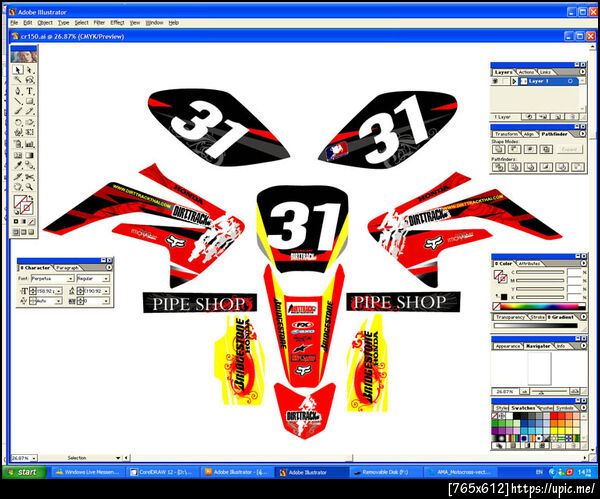Click the Divide pathfinder icon

coord(499,167)
